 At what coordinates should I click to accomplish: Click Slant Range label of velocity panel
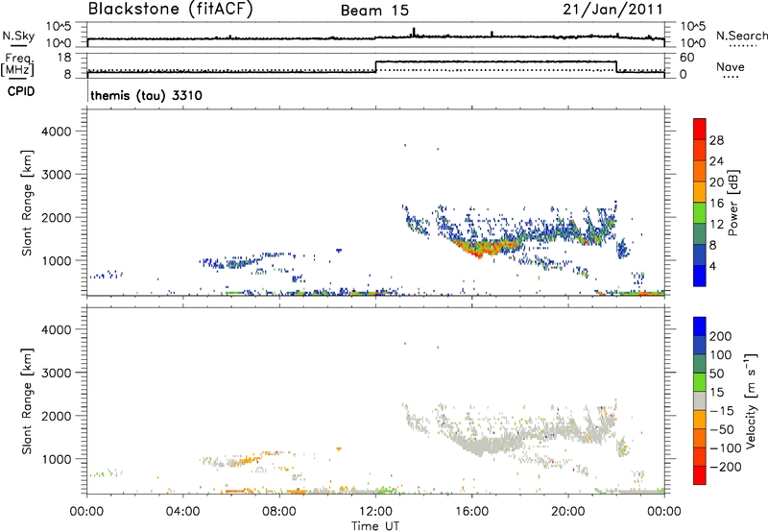pos(27,401)
